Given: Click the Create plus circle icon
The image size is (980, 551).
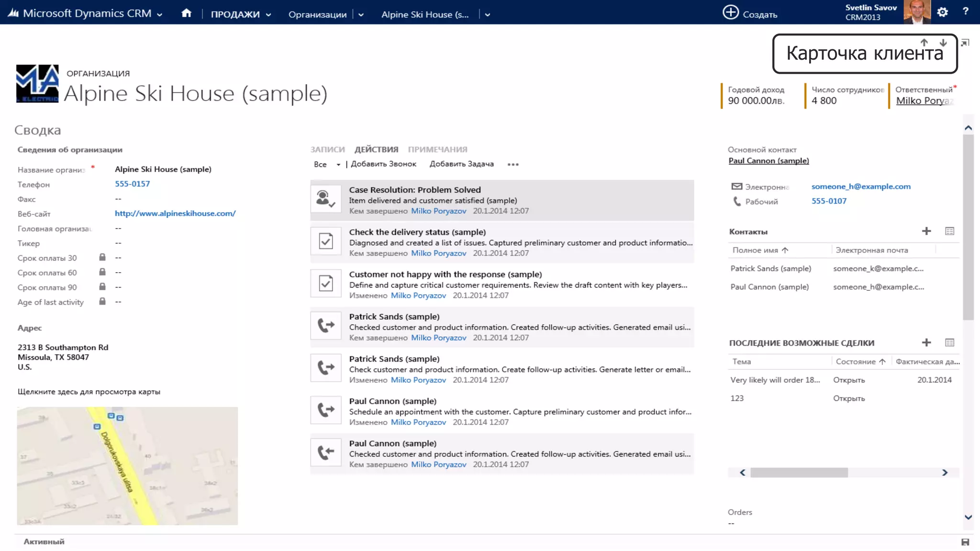Looking at the screenshot, I should coord(730,12).
